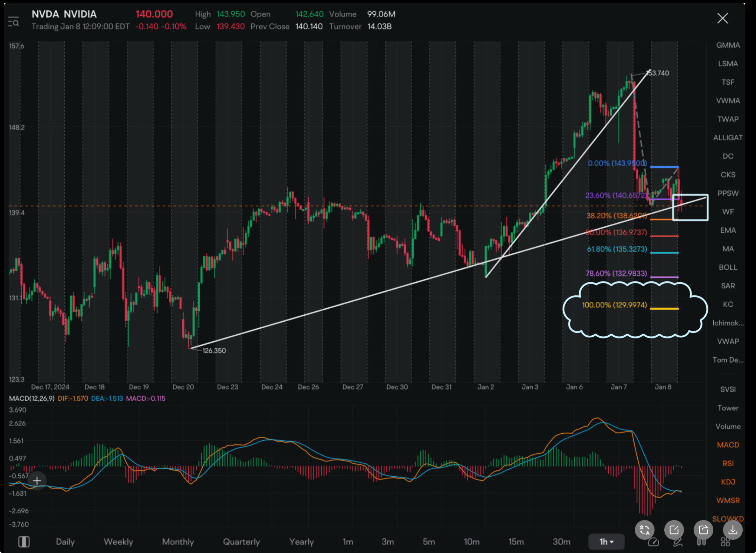The image size is (756, 553).
Task: Switch to the Quarterly timeframe
Action: 241,542
